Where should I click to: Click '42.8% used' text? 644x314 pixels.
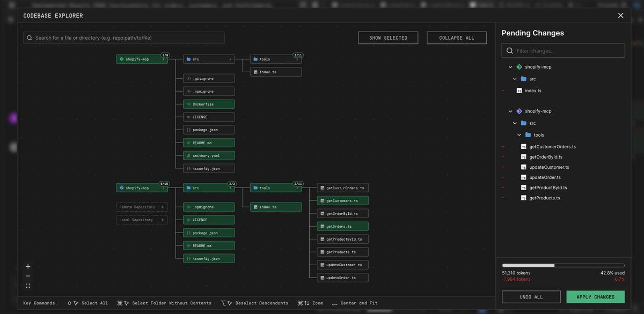(x=612, y=273)
